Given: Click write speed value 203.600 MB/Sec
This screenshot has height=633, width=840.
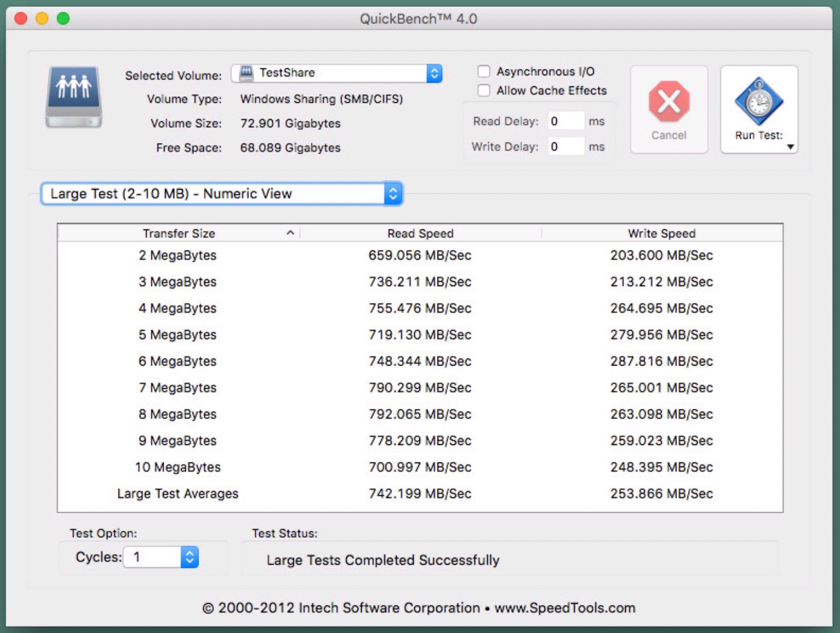Looking at the screenshot, I should pyautogui.click(x=662, y=255).
